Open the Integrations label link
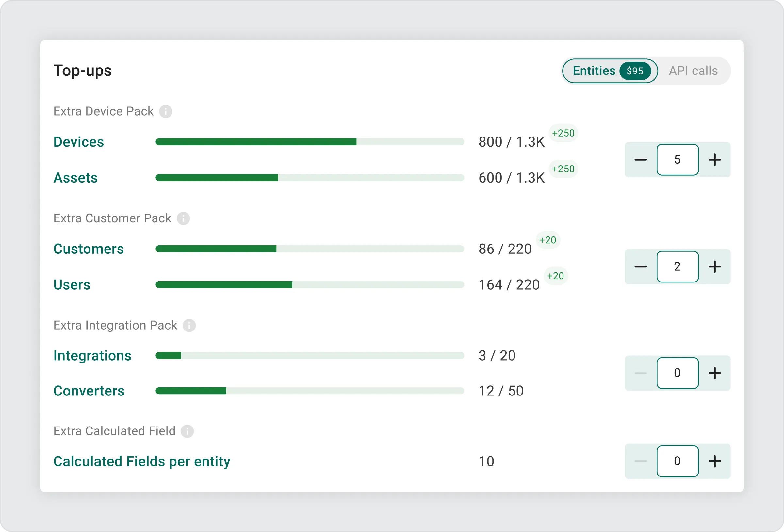This screenshot has width=784, height=532. pyautogui.click(x=92, y=356)
